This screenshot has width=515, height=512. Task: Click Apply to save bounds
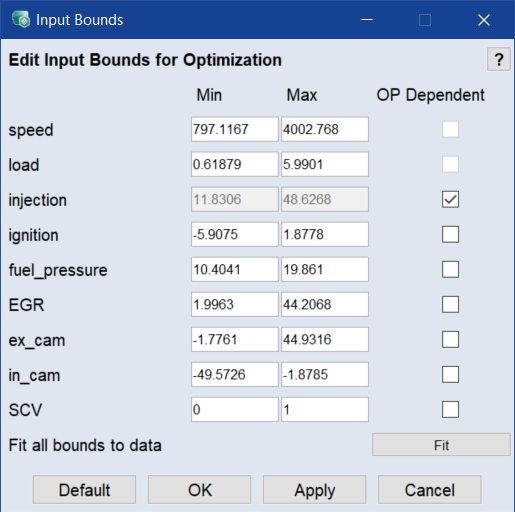(x=314, y=490)
